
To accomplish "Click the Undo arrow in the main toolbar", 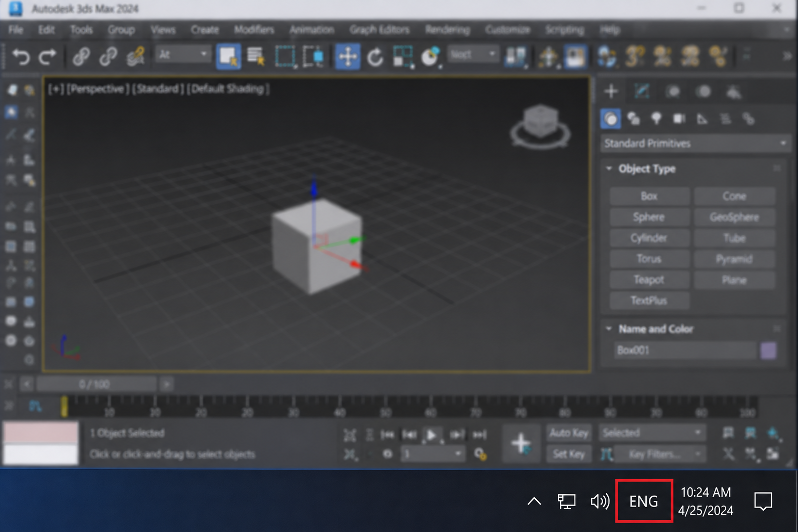I will pos(21,56).
